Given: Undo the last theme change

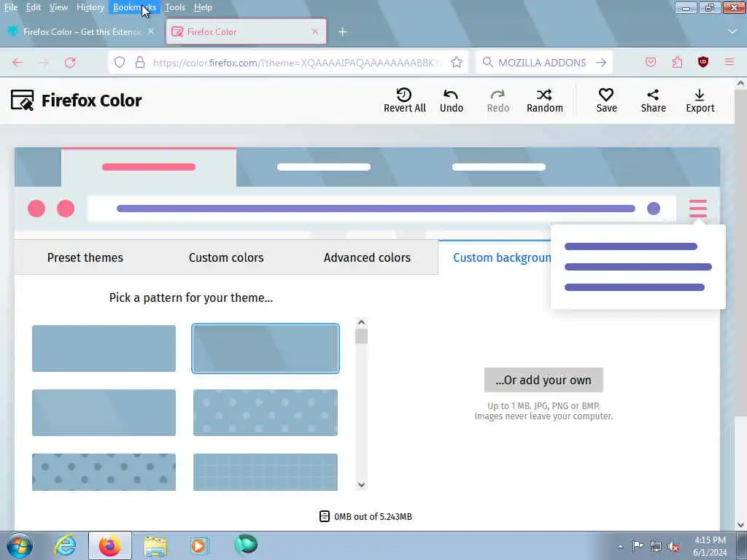Looking at the screenshot, I should coord(451,101).
